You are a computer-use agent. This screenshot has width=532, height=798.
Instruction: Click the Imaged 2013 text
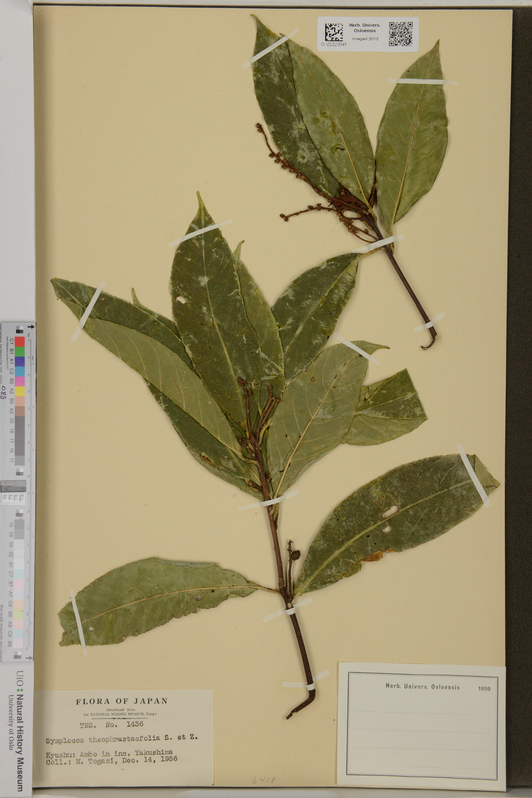click(x=365, y=39)
